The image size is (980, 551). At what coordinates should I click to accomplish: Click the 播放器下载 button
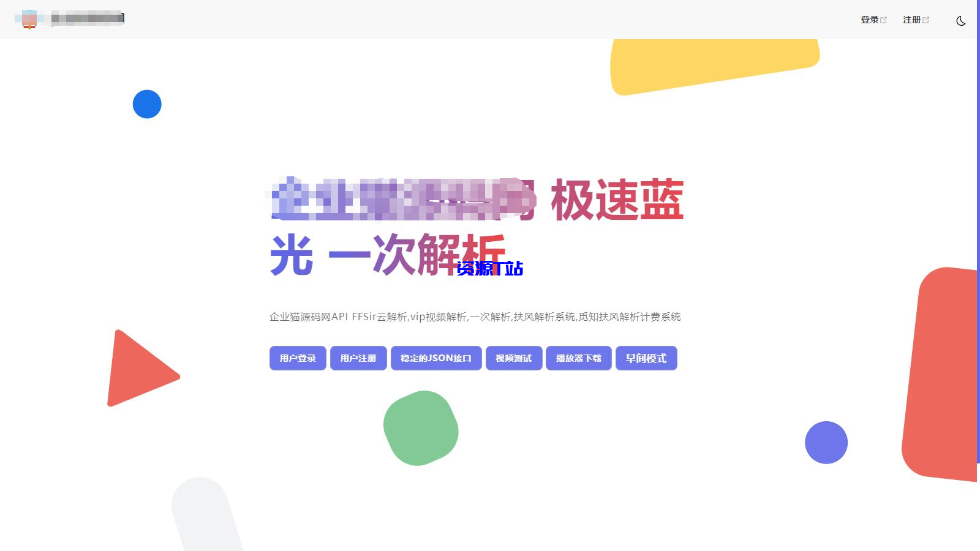(578, 358)
